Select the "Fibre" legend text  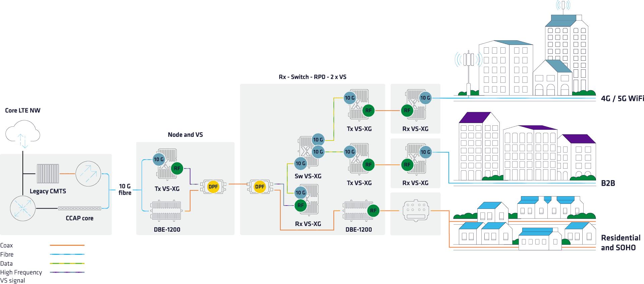[7, 254]
